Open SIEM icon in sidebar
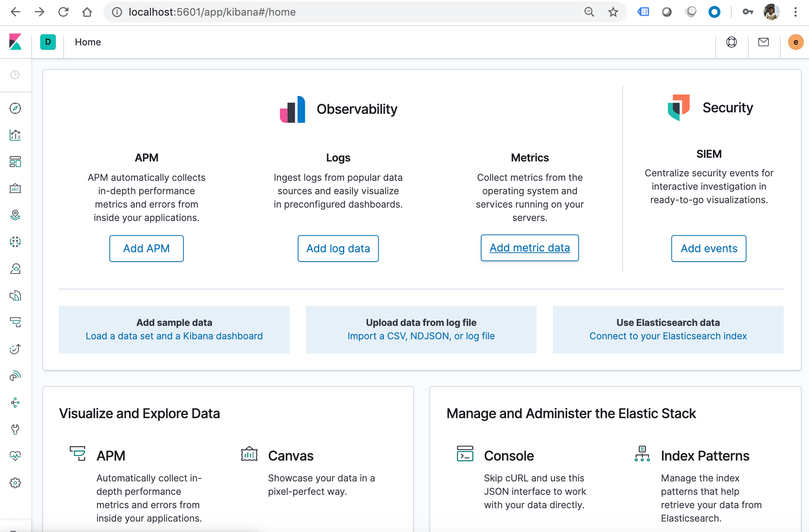This screenshot has width=809, height=532. click(x=15, y=376)
